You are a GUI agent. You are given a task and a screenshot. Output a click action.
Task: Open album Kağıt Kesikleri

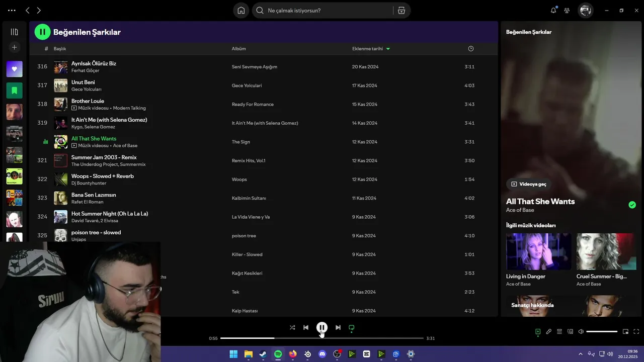(x=247, y=273)
